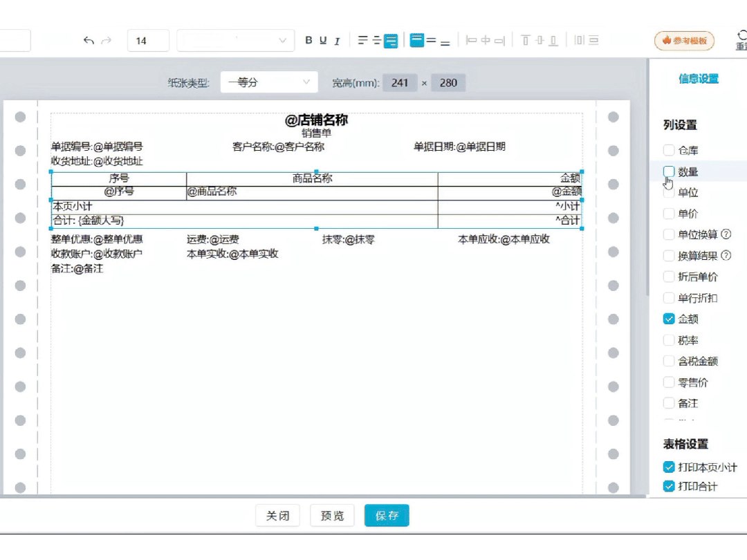This screenshot has height=560, width=747.
Task: Align text to the left
Action: coord(362,41)
